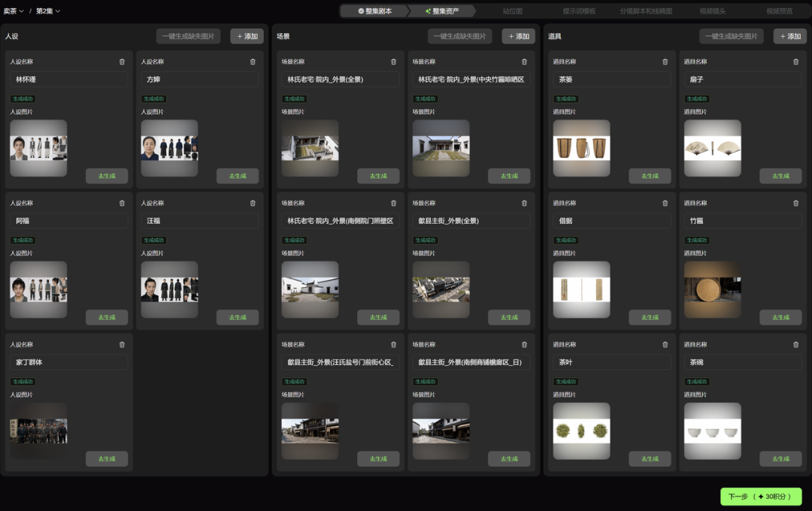Switch to the 整集剧本 step tab
This screenshot has height=511, width=812.
[x=375, y=11]
